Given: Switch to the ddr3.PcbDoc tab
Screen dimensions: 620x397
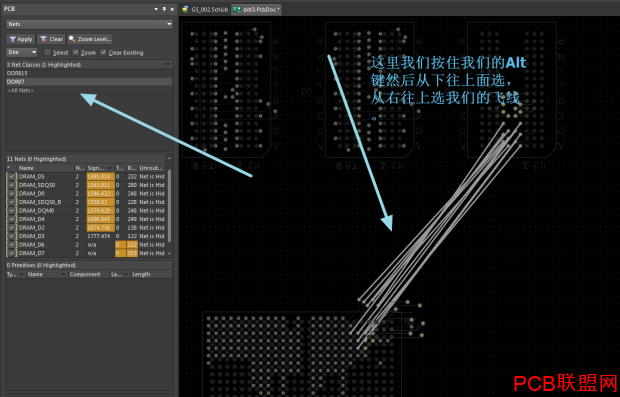Looking at the screenshot, I should tap(257, 9).
